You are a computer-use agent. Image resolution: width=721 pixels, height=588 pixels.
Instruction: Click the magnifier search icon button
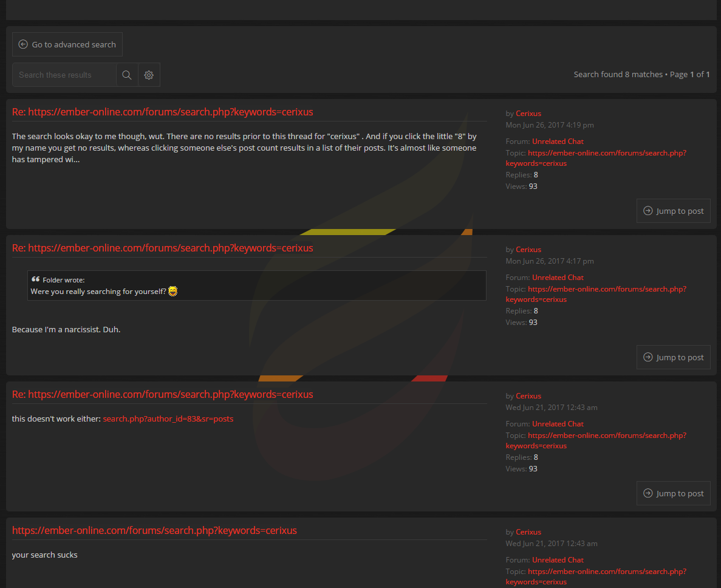(x=127, y=75)
